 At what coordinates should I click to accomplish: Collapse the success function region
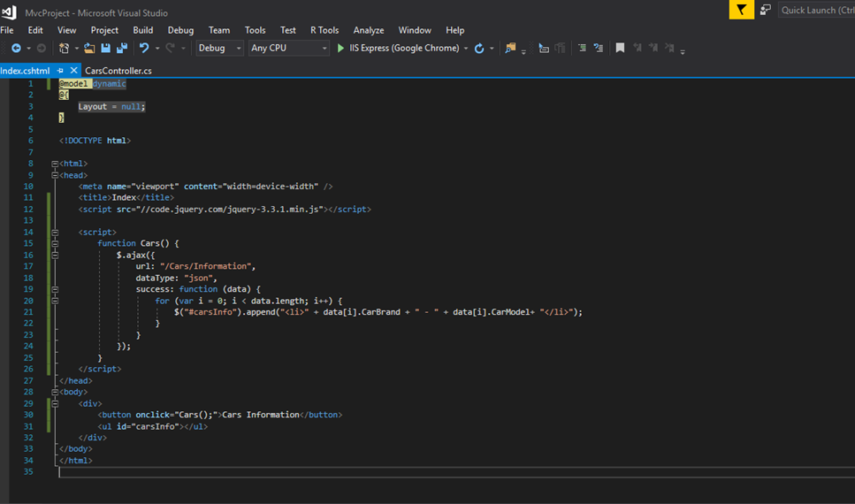tap(55, 289)
